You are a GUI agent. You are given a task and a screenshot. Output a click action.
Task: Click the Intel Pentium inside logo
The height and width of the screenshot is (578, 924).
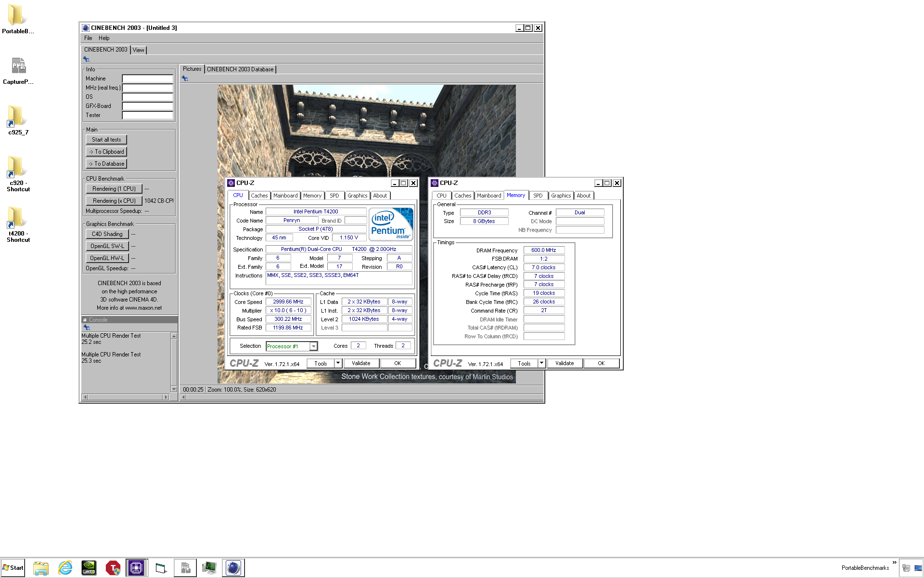pos(391,224)
